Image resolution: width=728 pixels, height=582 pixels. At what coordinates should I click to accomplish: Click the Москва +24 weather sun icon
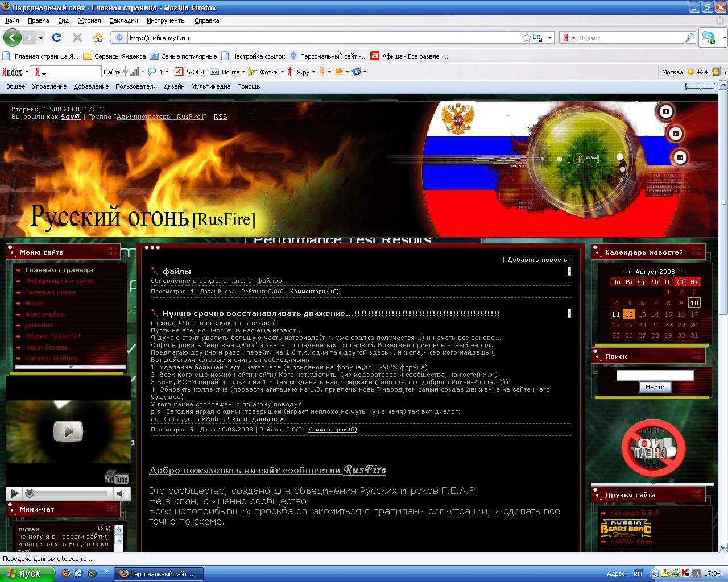[691, 72]
